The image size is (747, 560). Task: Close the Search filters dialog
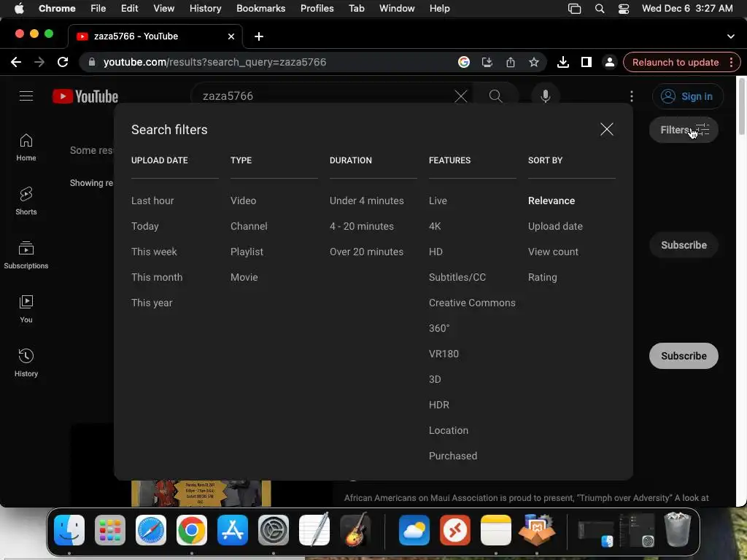(606, 129)
